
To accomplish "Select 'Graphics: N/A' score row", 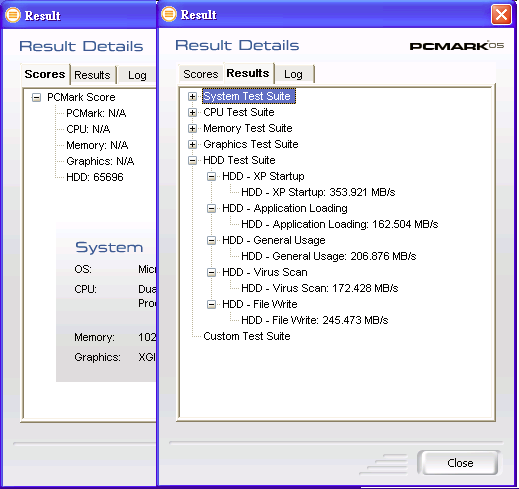I will click(100, 161).
